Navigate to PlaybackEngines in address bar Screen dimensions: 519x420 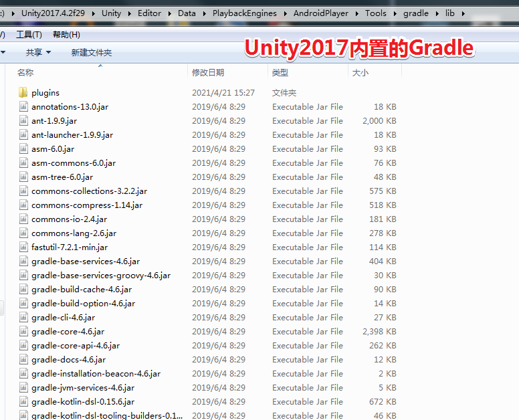click(x=245, y=13)
